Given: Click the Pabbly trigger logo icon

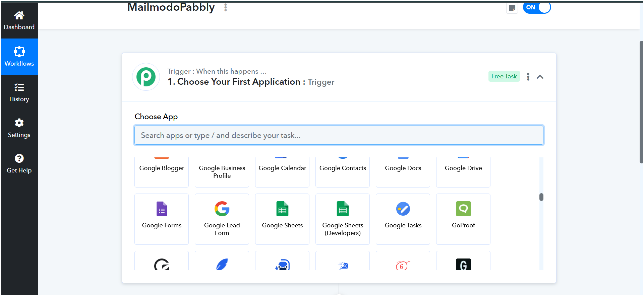Looking at the screenshot, I should [x=146, y=77].
